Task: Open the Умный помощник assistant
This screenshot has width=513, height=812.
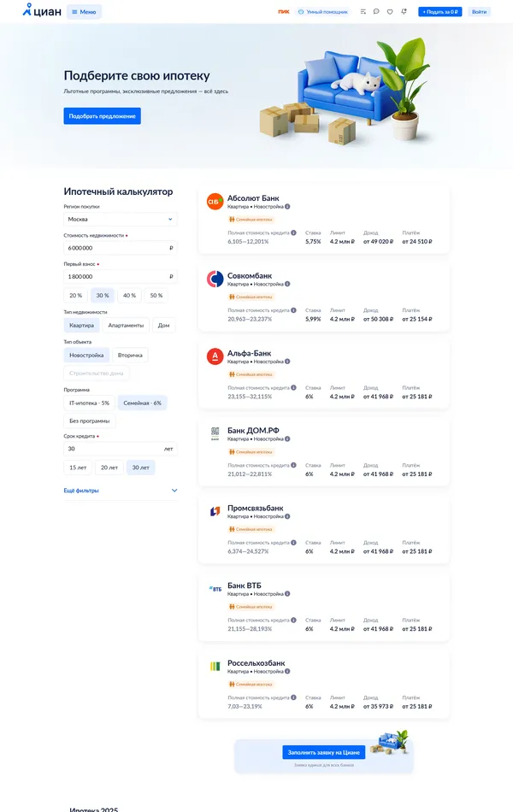Action: (323, 12)
